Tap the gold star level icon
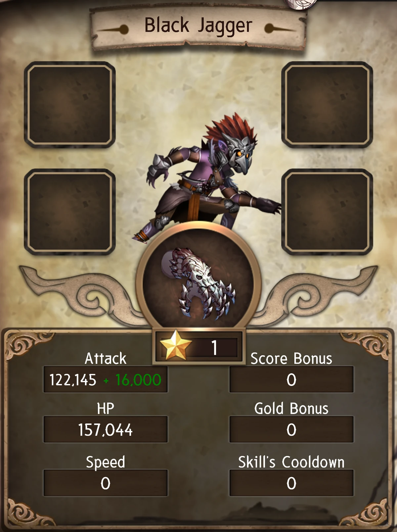This screenshot has width=397, height=532. pyautogui.click(x=175, y=345)
